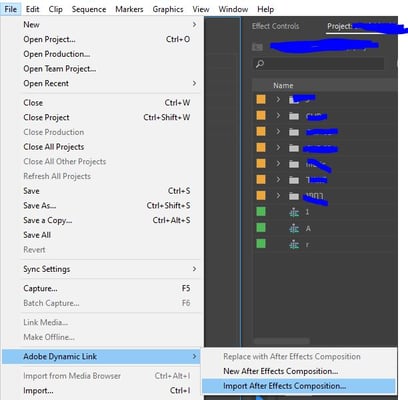The height and width of the screenshot is (400, 408).
Task: Click Project panel horizontal scrollbar
Action: (x=282, y=341)
